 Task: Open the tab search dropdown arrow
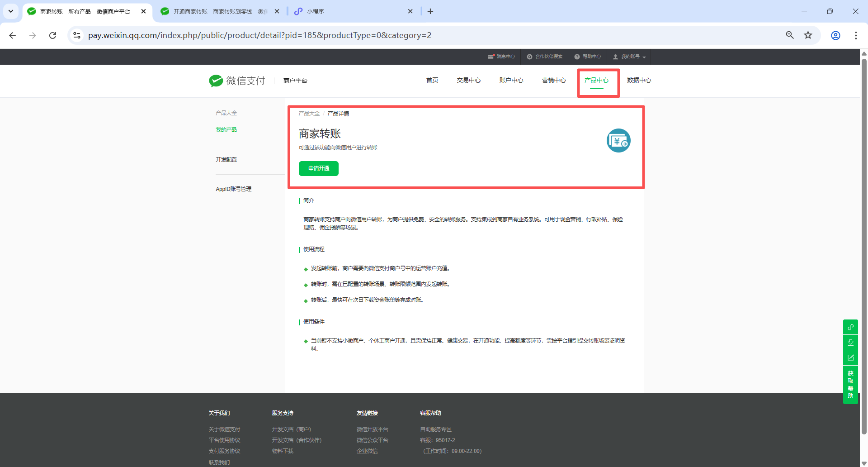pos(11,11)
